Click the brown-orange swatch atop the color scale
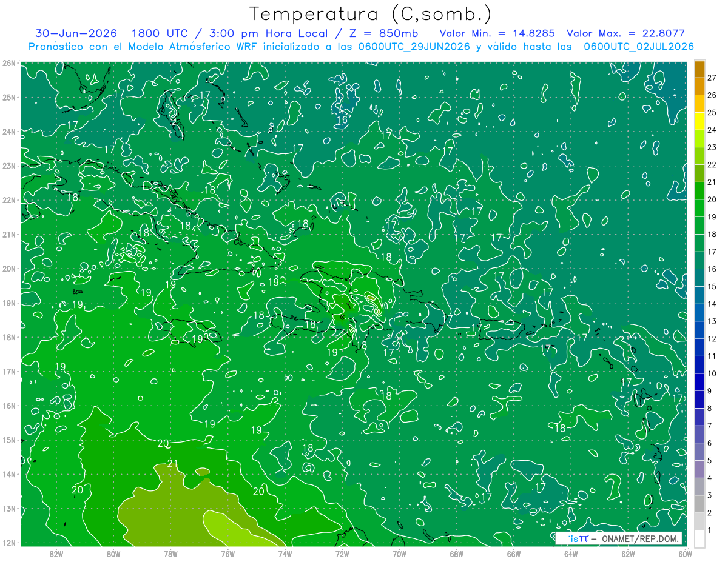 tap(699, 70)
